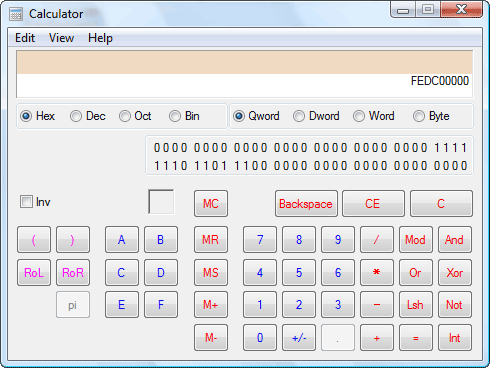Click the open parenthesis button

(34, 240)
